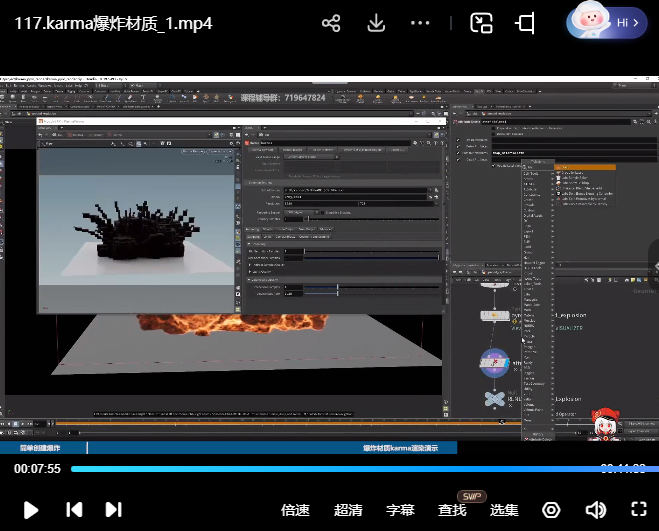Screen dimensions: 659x531
Task: Click the share icon in the top bar
Action: pos(332,23)
